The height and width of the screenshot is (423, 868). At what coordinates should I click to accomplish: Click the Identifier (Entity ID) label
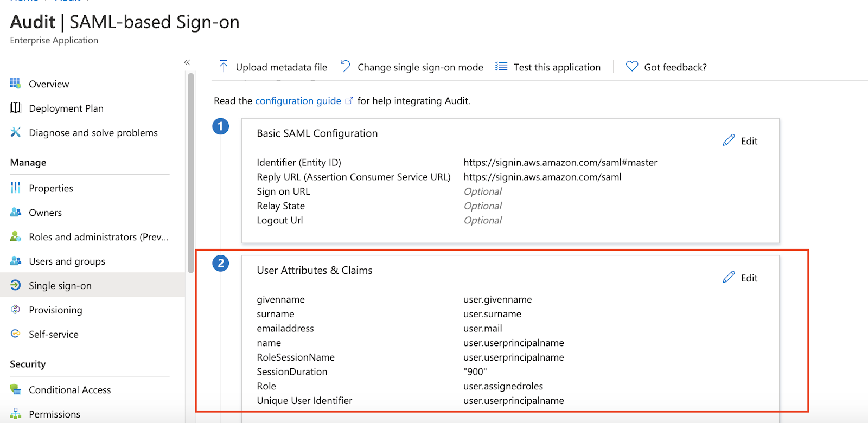pos(299,162)
